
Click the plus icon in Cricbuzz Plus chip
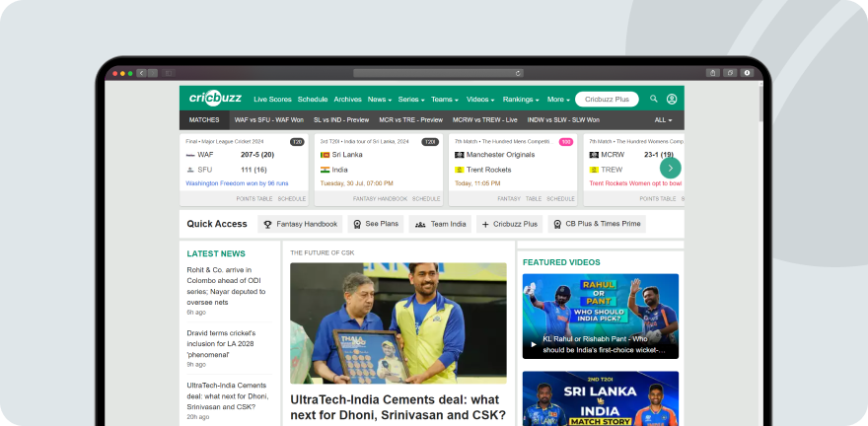click(x=485, y=224)
